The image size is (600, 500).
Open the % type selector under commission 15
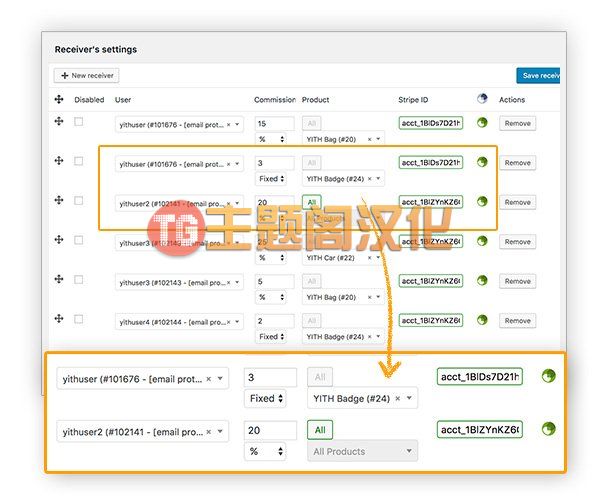(271, 139)
